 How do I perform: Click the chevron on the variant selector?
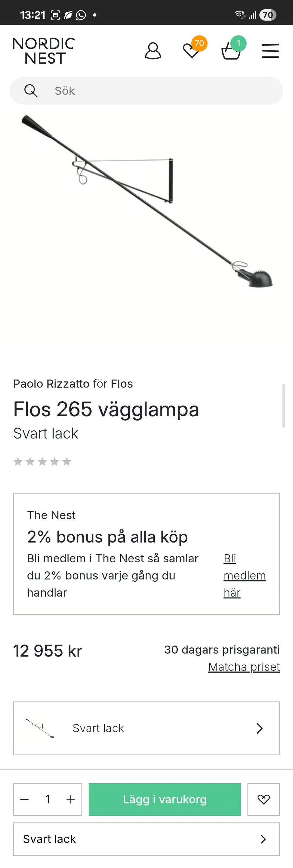pos(259,728)
